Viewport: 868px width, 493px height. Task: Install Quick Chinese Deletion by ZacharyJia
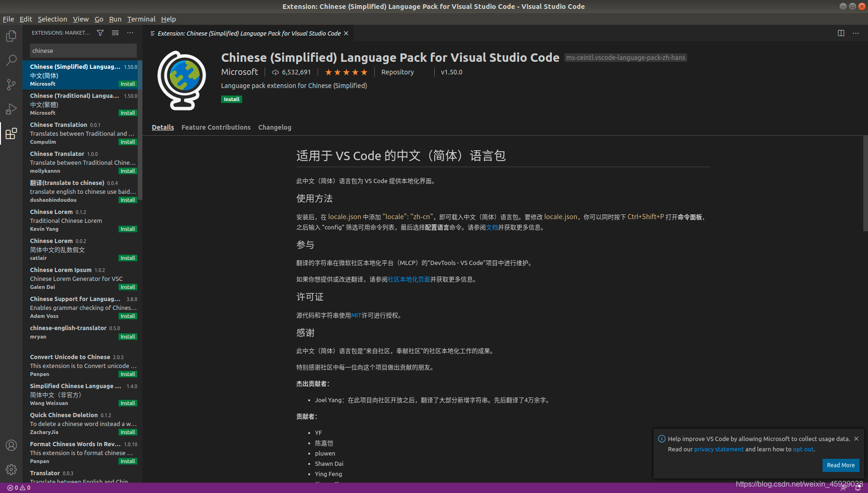tap(127, 433)
